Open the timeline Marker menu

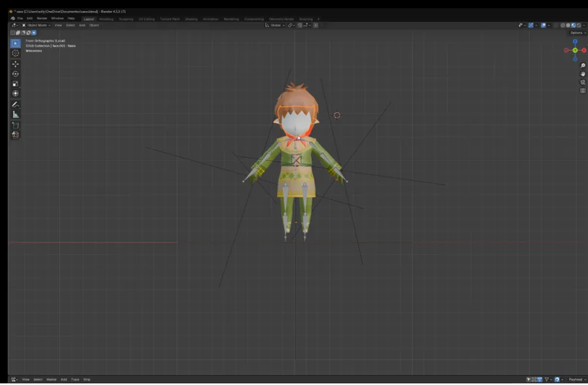(x=52, y=379)
